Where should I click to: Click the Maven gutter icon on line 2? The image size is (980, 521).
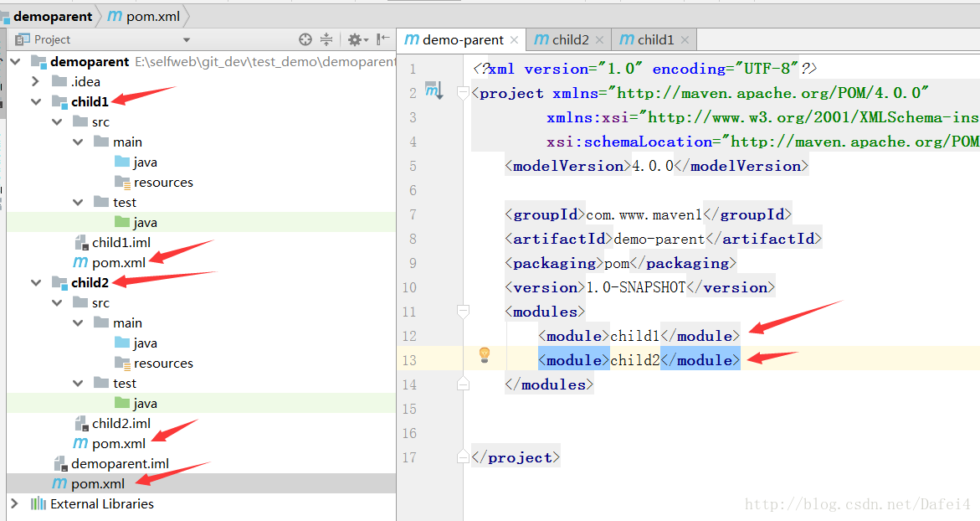coord(434,90)
